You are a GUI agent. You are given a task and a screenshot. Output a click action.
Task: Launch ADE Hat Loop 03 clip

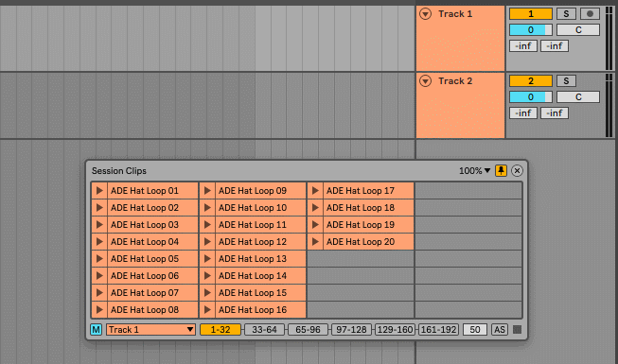pyautogui.click(x=99, y=225)
